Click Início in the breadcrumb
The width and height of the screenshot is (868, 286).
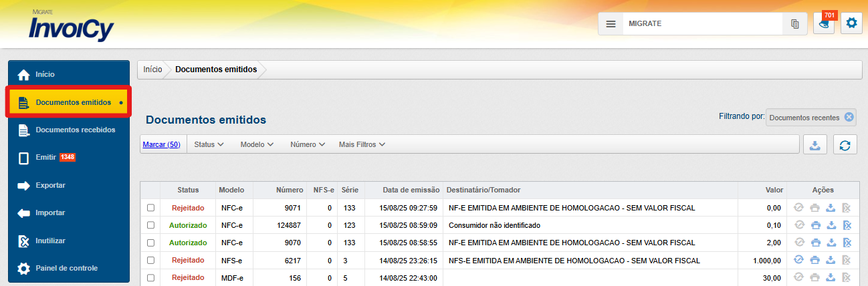pos(152,69)
